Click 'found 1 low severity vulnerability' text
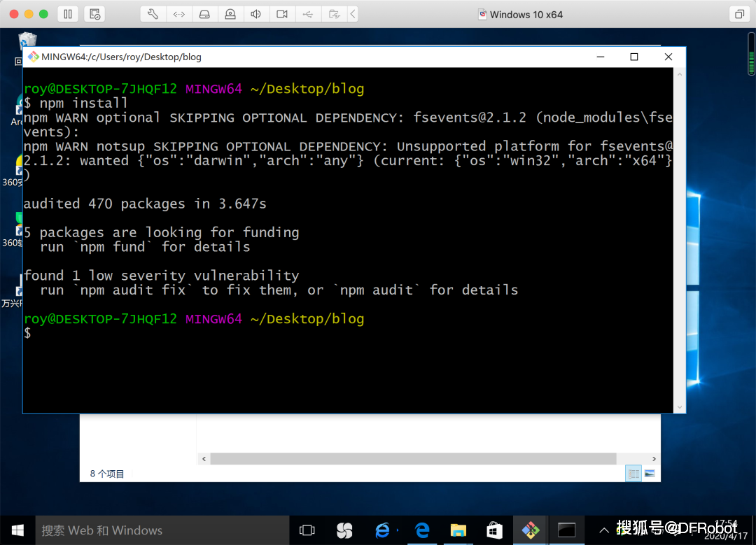Viewport: 756px width, 545px height. click(x=162, y=276)
